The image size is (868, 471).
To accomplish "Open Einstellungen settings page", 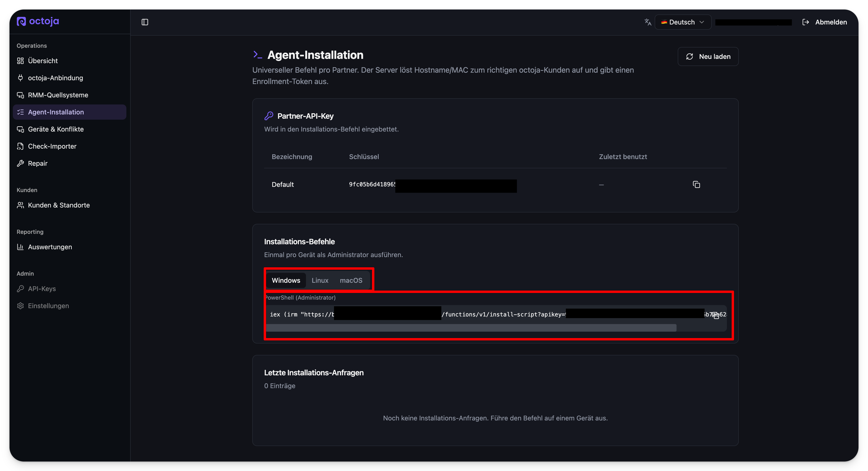I will (x=69, y=306).
